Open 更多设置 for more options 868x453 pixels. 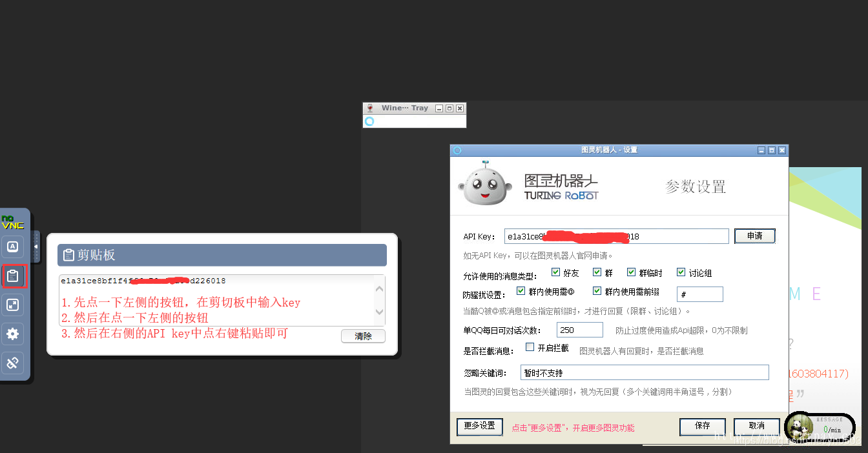(x=479, y=426)
